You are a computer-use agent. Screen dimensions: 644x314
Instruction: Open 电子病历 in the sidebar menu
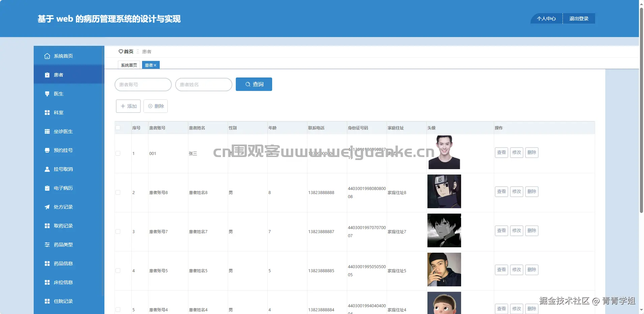click(x=69, y=188)
